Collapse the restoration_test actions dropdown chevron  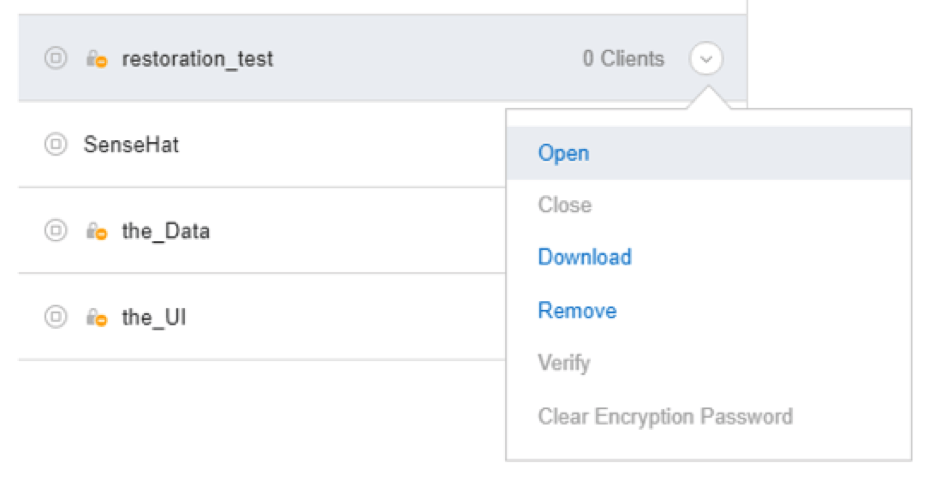point(706,59)
